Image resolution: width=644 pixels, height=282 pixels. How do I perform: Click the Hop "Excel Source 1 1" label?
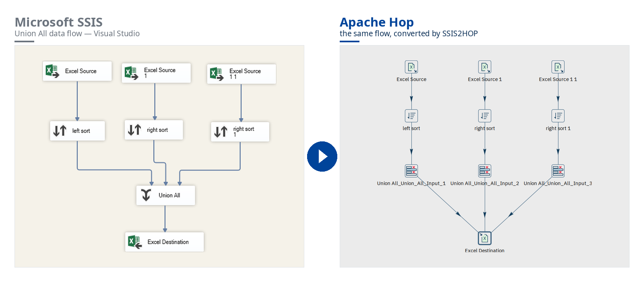pos(558,79)
